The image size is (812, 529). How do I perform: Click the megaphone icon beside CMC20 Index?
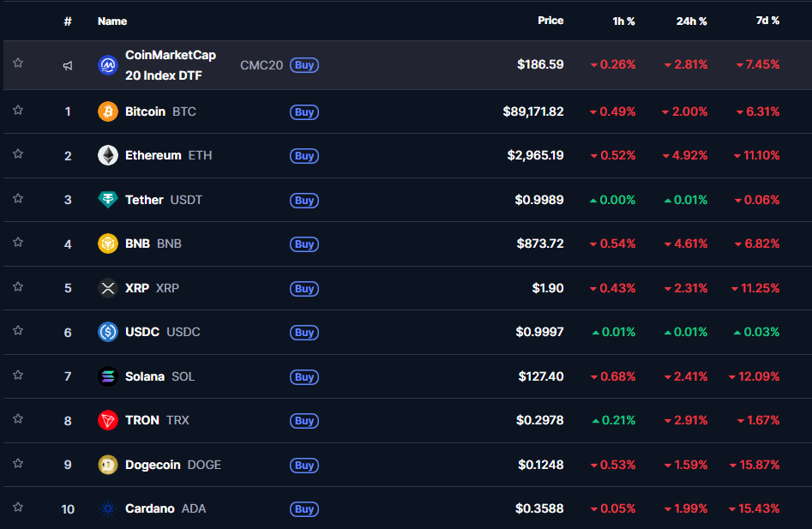point(68,65)
